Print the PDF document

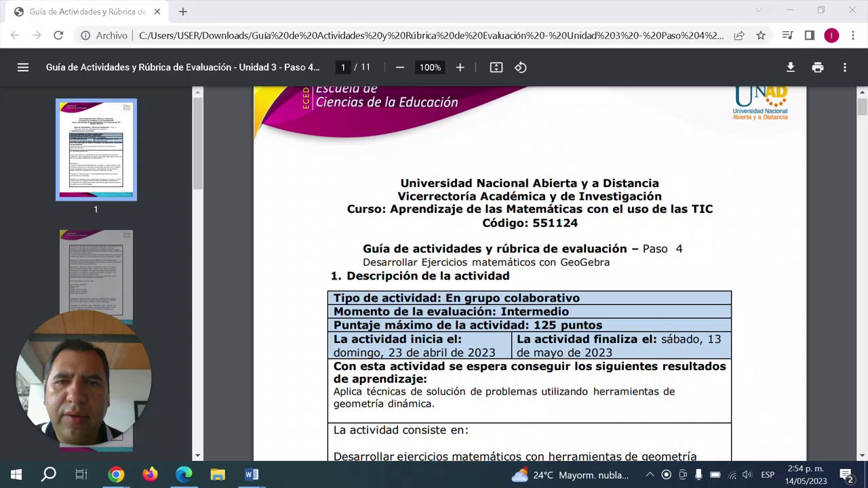818,67
